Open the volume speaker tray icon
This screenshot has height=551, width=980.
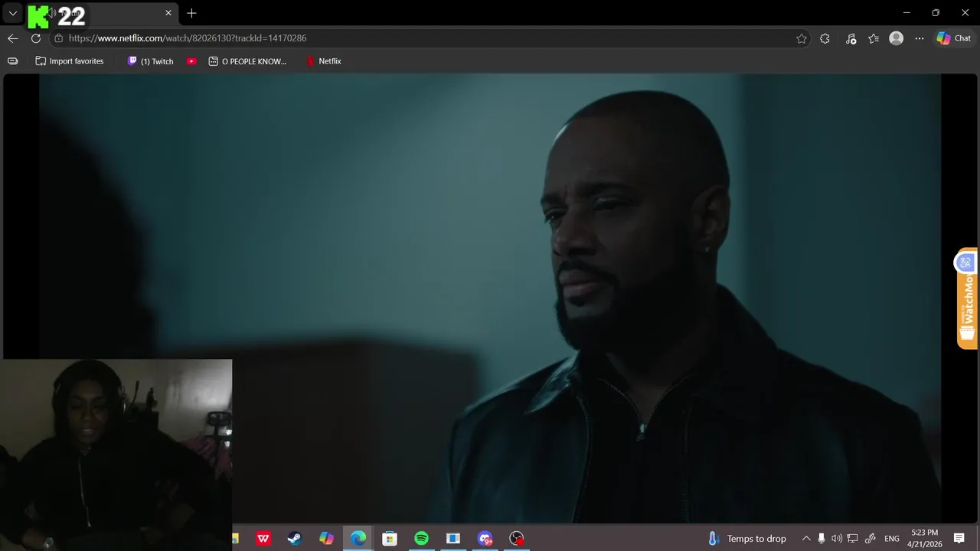coord(837,539)
